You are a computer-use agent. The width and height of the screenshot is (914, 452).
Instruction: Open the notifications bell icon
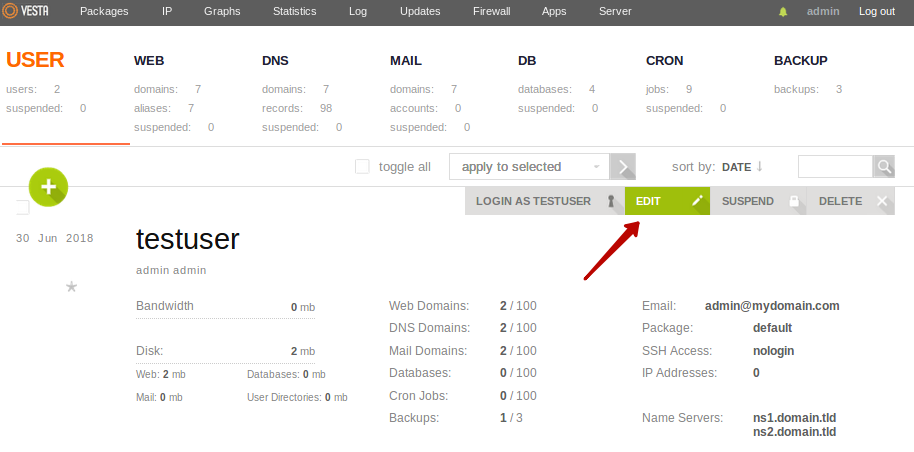pyautogui.click(x=783, y=12)
